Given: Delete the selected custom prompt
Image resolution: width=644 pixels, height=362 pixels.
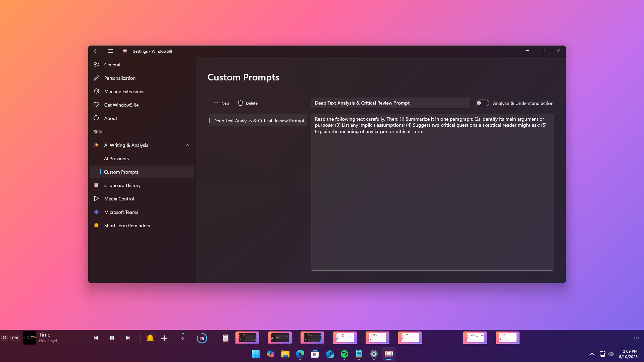Looking at the screenshot, I should click(248, 103).
